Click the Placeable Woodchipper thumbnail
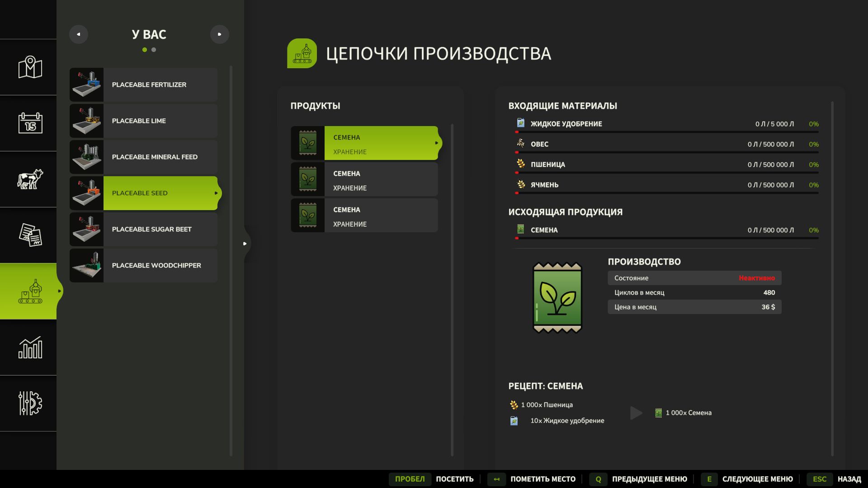The image size is (868, 488). click(87, 266)
